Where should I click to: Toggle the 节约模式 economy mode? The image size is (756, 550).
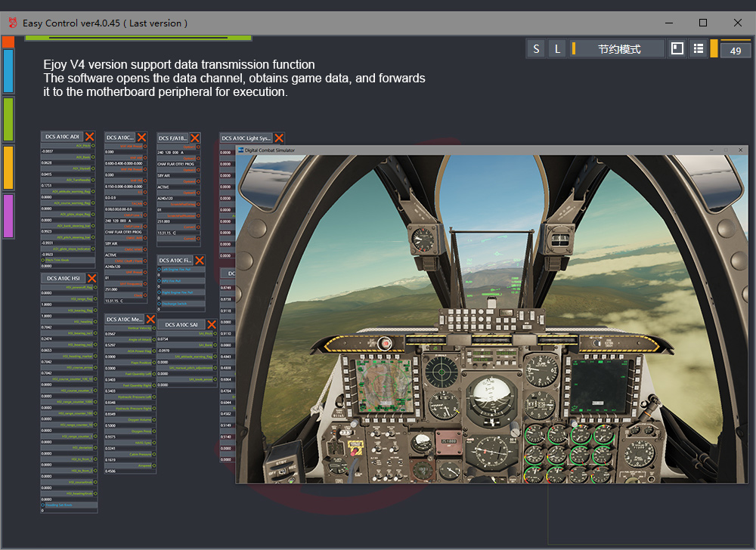[x=618, y=49]
